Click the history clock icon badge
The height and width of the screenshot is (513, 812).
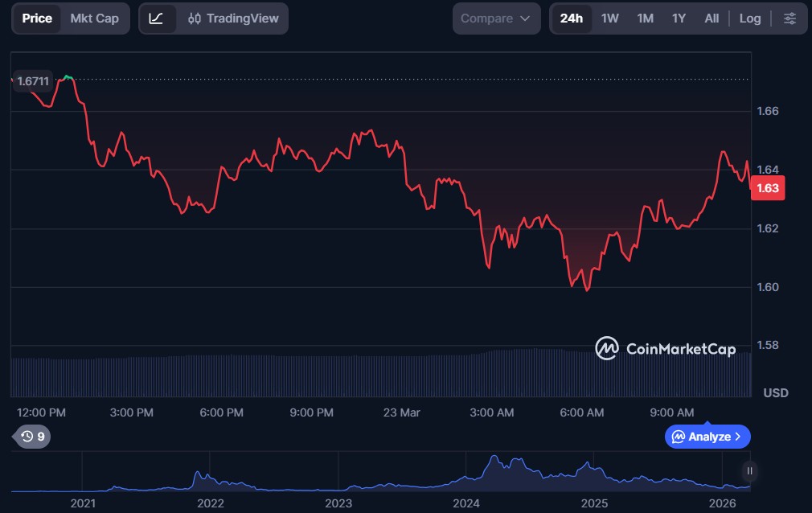point(33,437)
